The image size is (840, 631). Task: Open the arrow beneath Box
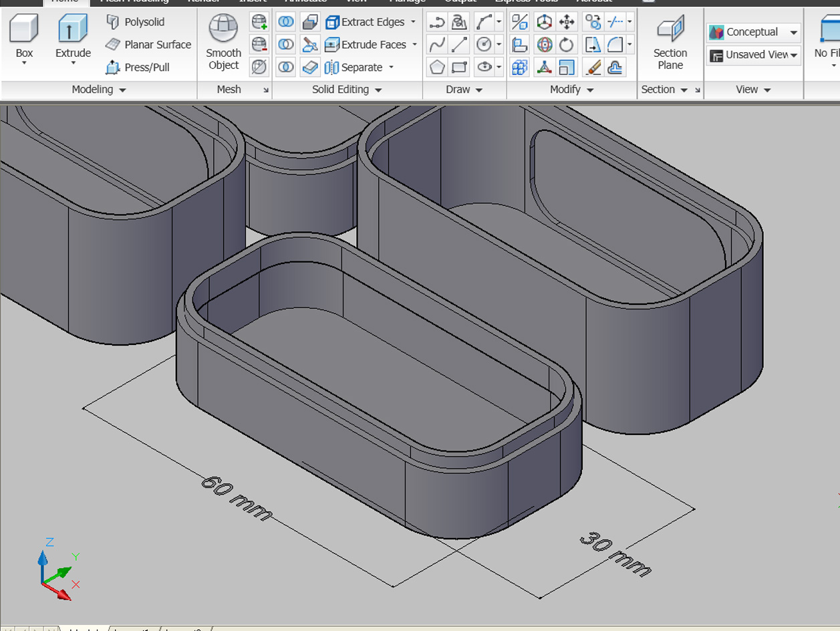coord(24,64)
